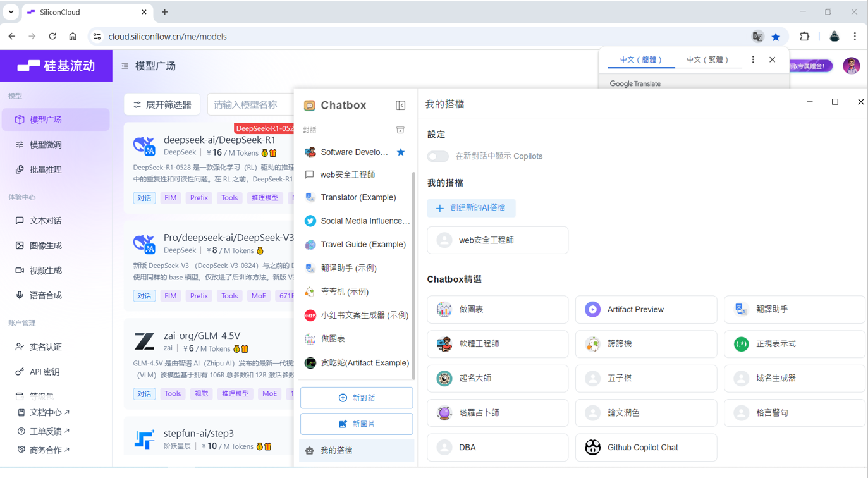Open 我的搭檔 in Chatbox sidebar

[x=357, y=450]
